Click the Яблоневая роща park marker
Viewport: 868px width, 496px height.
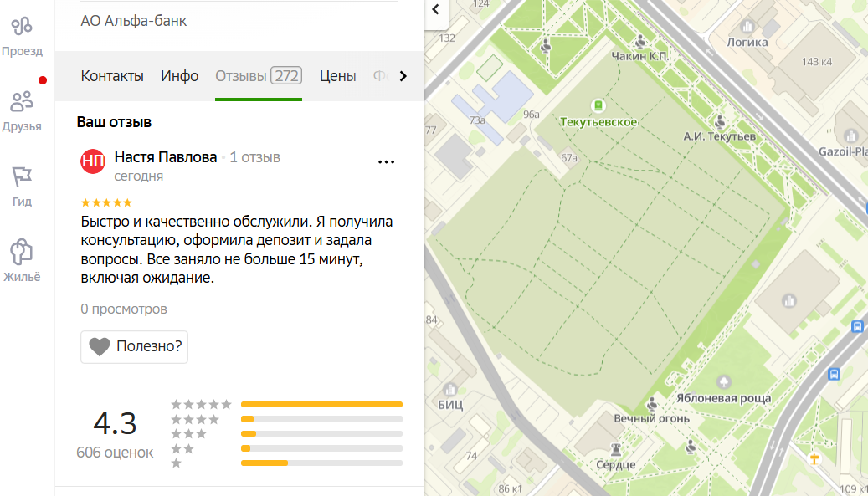pos(723,381)
